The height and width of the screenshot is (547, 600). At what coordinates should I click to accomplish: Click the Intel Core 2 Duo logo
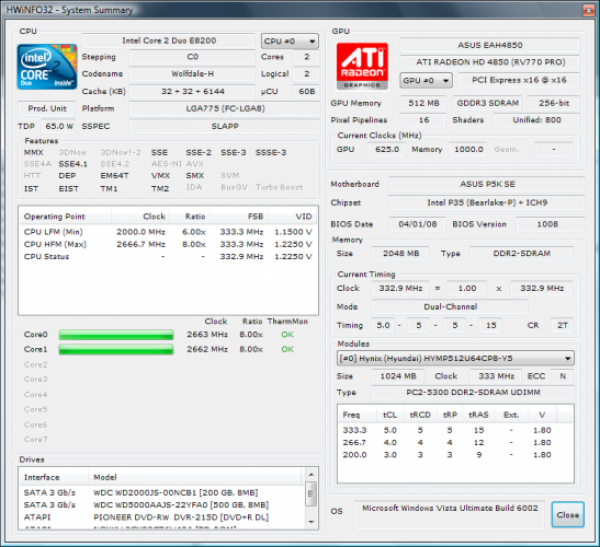point(46,65)
